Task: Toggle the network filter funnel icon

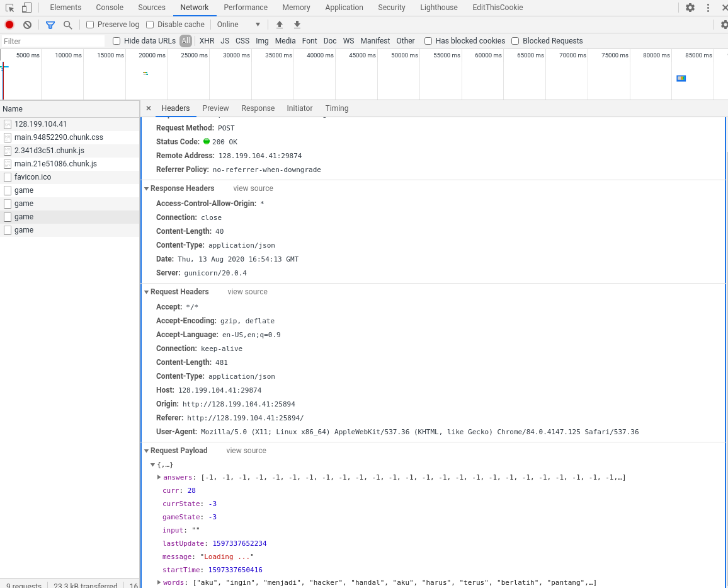Action: point(50,25)
